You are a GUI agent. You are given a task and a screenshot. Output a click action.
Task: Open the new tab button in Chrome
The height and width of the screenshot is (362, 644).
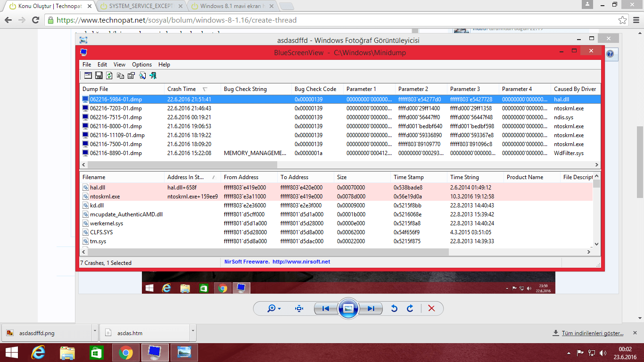pos(286,6)
